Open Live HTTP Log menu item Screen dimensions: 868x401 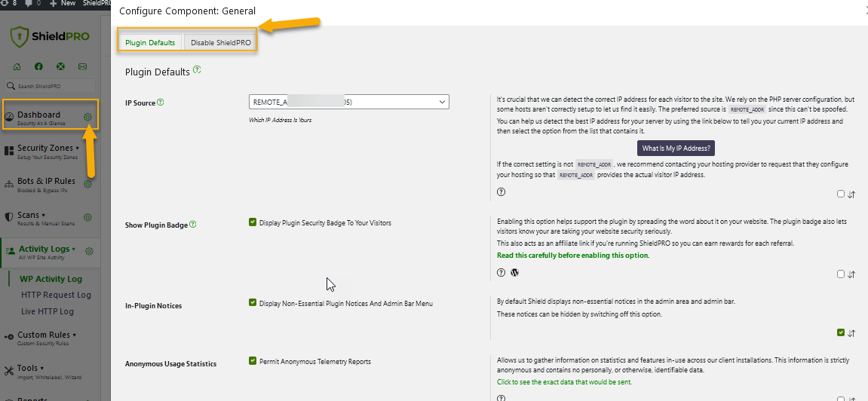pos(47,311)
